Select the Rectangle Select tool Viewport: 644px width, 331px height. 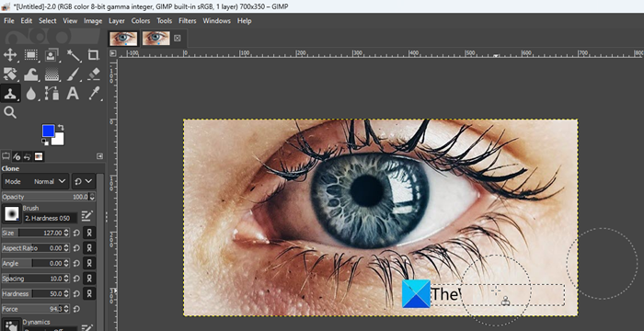[x=30, y=55]
